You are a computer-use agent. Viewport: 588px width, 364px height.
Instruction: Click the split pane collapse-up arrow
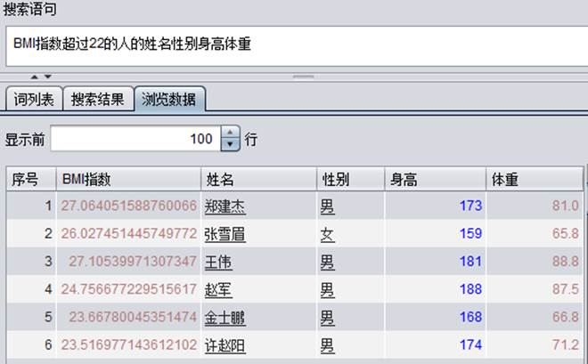pos(37,77)
